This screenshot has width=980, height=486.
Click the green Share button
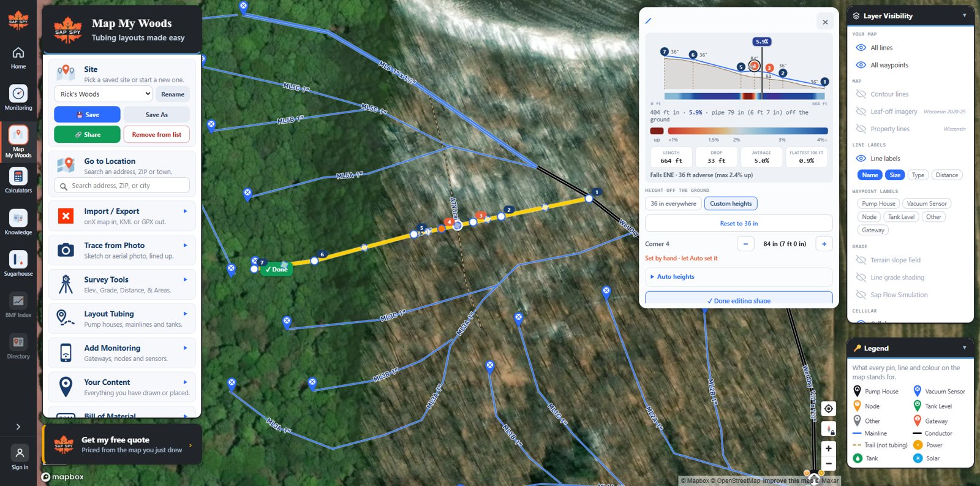pyautogui.click(x=87, y=134)
